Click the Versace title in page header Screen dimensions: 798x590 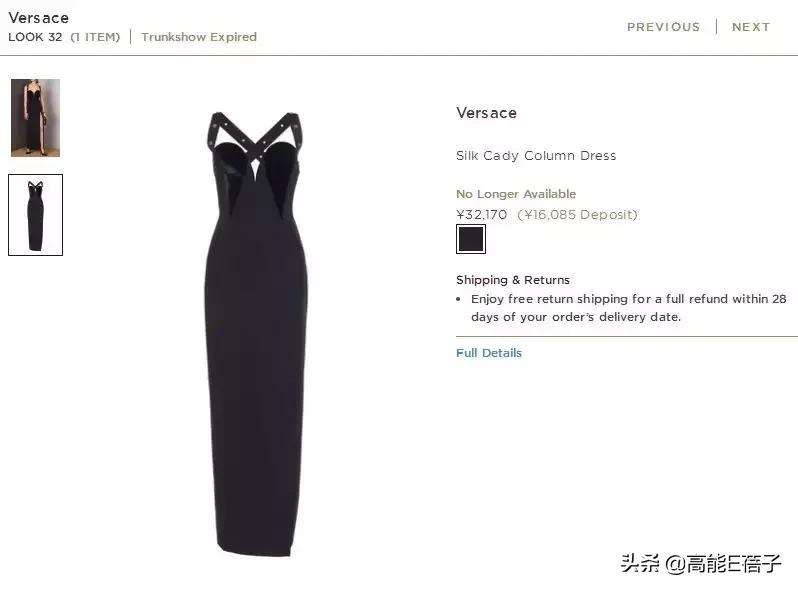pyautogui.click(x=39, y=18)
